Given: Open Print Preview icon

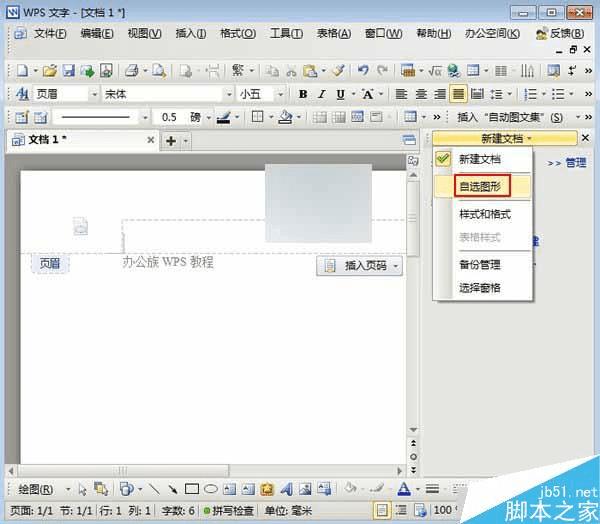Looking at the screenshot, I should (x=159, y=71).
